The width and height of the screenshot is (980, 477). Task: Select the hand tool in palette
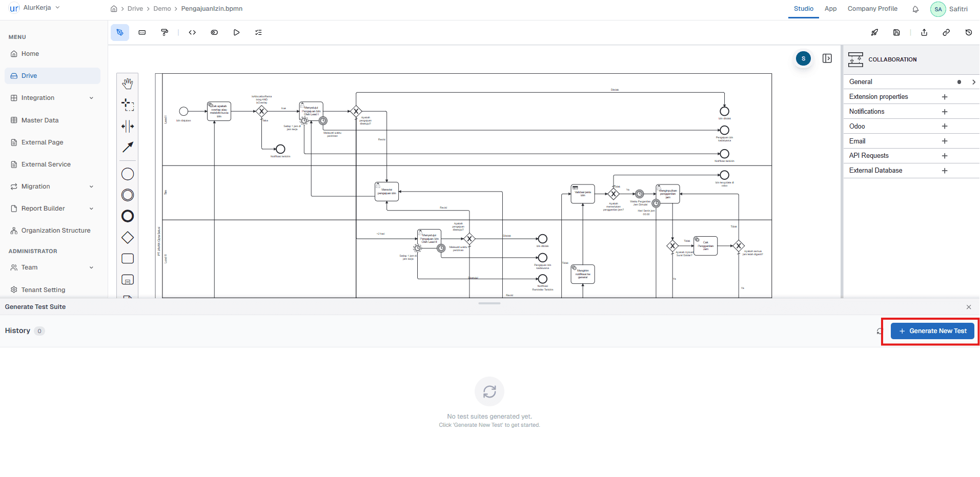128,84
